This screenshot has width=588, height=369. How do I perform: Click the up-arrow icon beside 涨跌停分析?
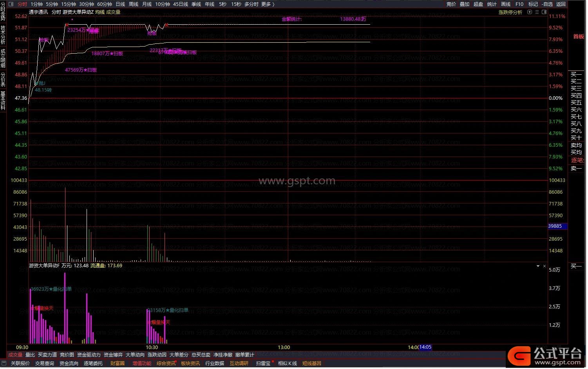coord(530,12)
